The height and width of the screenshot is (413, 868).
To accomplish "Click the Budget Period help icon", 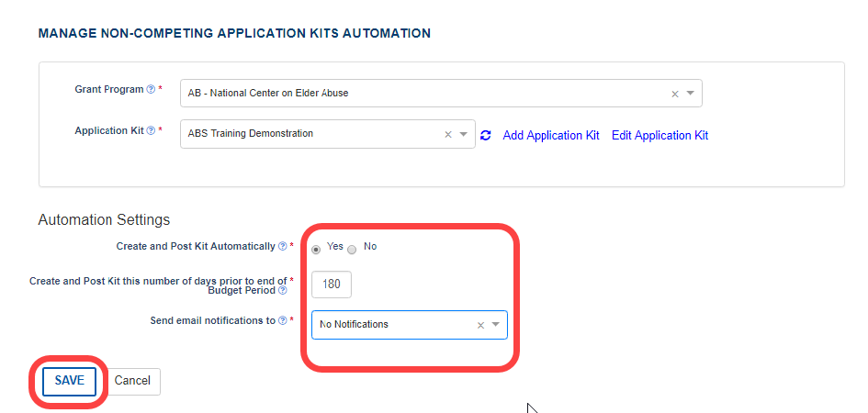I will (283, 290).
